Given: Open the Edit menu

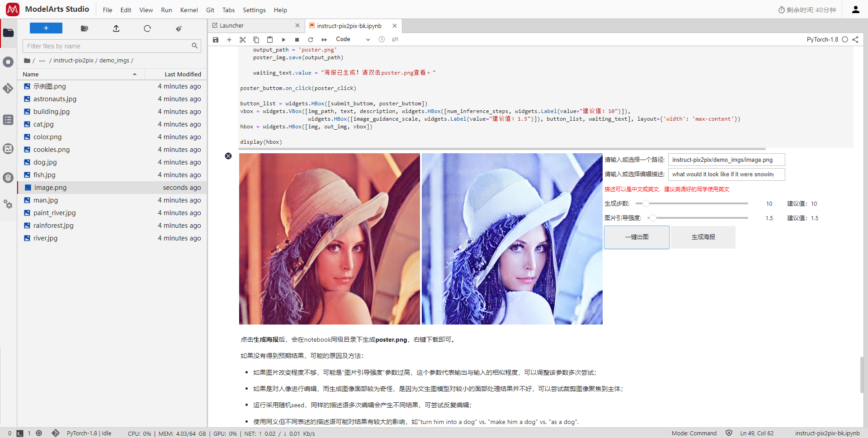Looking at the screenshot, I should point(126,10).
